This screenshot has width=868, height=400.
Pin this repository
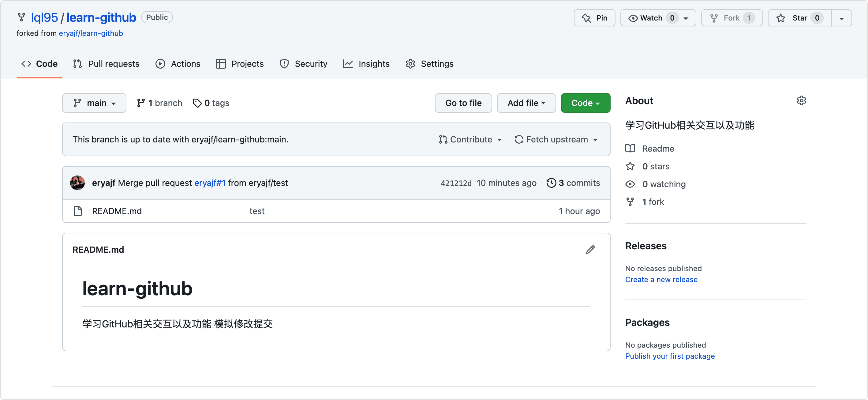pyautogui.click(x=594, y=18)
